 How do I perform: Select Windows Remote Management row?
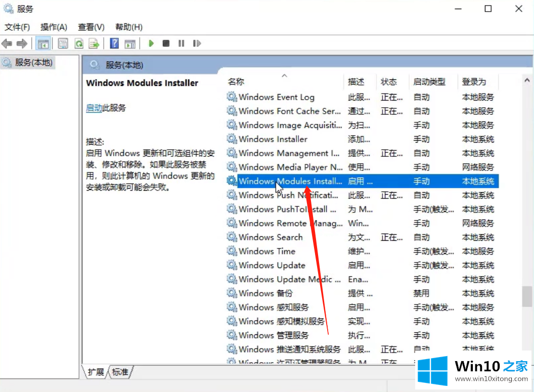[363, 223]
